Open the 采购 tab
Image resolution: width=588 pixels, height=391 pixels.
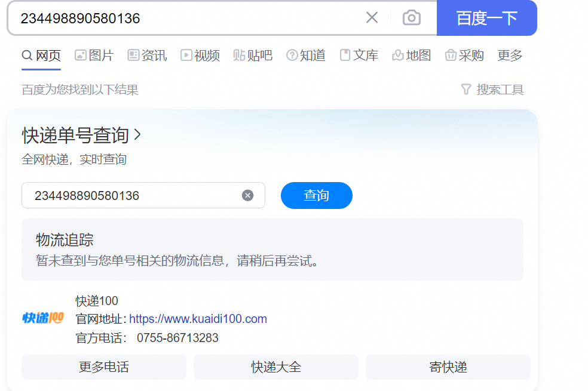click(464, 56)
